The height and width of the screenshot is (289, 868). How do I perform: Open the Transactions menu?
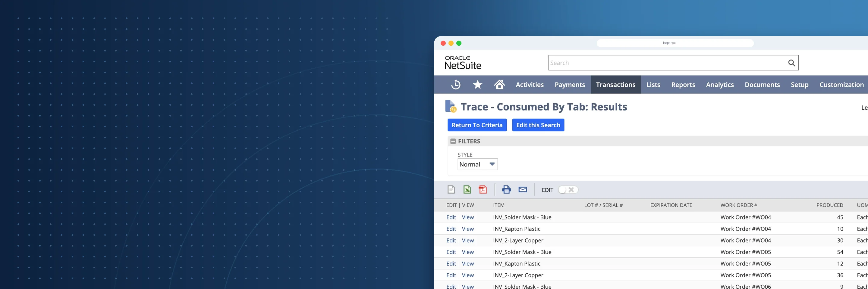pyautogui.click(x=616, y=85)
